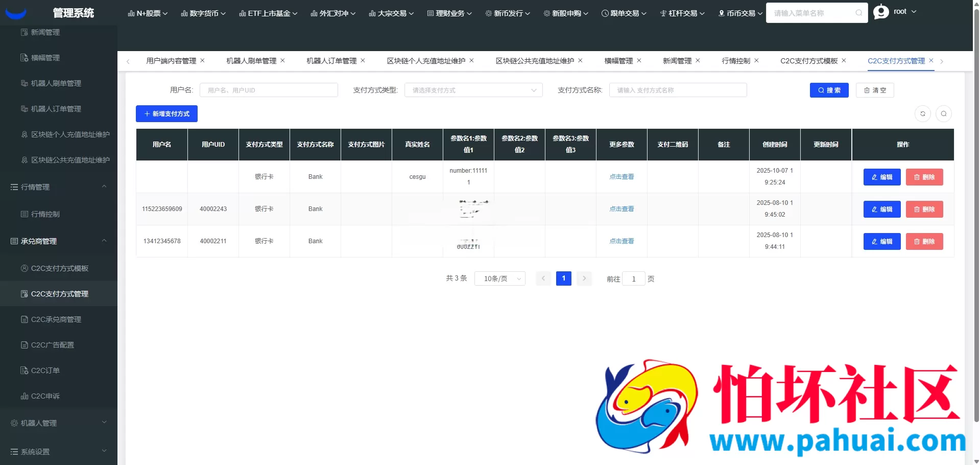Open C2C承兑商管理 in the sidebar
This screenshot has width=980, height=465.
(59, 319)
